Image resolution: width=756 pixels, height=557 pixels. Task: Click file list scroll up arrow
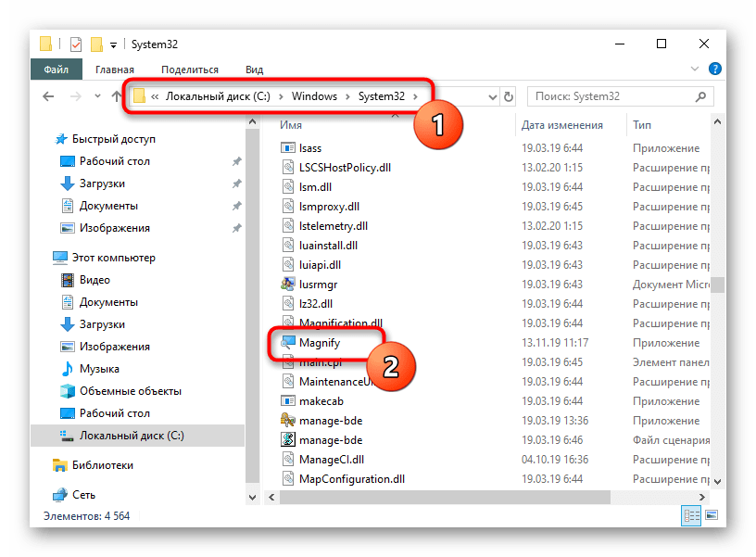717,122
